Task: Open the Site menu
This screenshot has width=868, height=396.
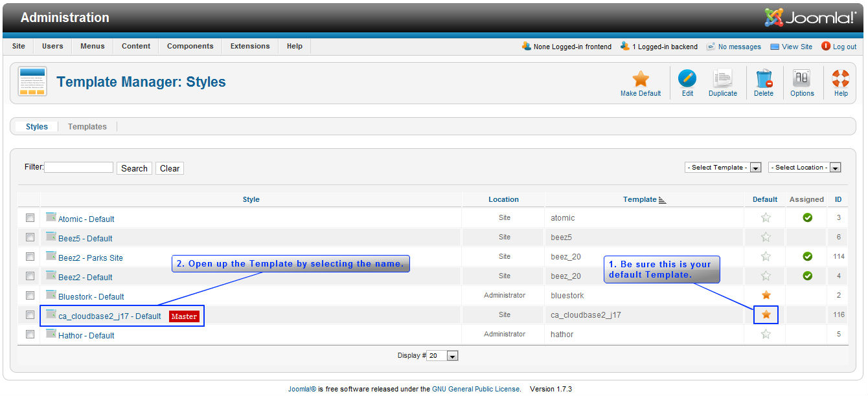Action: pyautogui.click(x=19, y=46)
